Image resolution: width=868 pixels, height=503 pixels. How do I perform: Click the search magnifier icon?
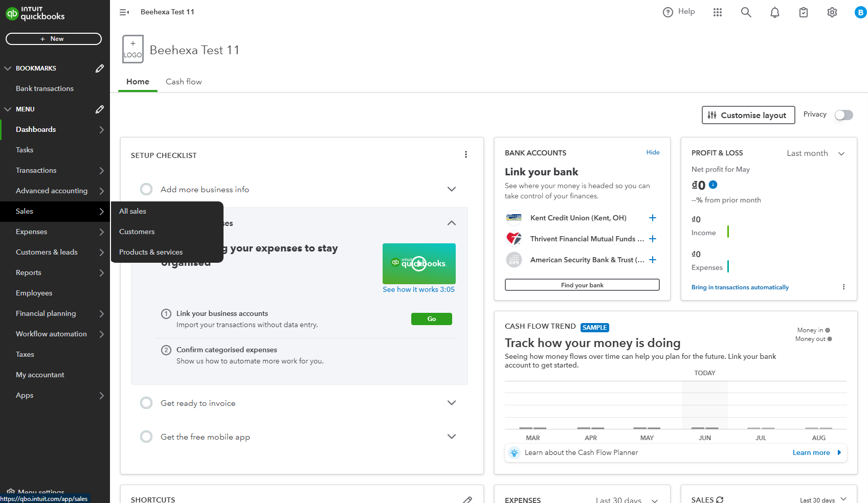[x=746, y=12]
